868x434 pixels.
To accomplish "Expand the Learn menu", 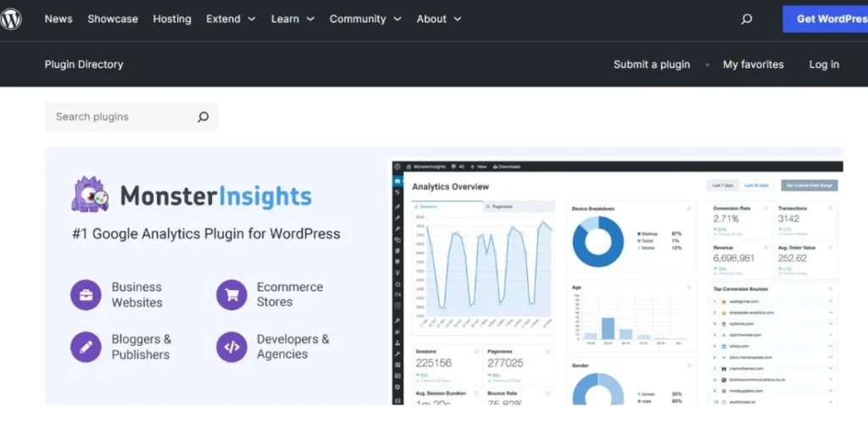I will [x=292, y=19].
